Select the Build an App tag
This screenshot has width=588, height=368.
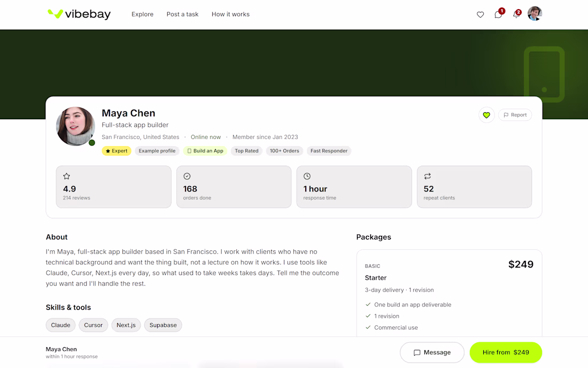tap(205, 151)
